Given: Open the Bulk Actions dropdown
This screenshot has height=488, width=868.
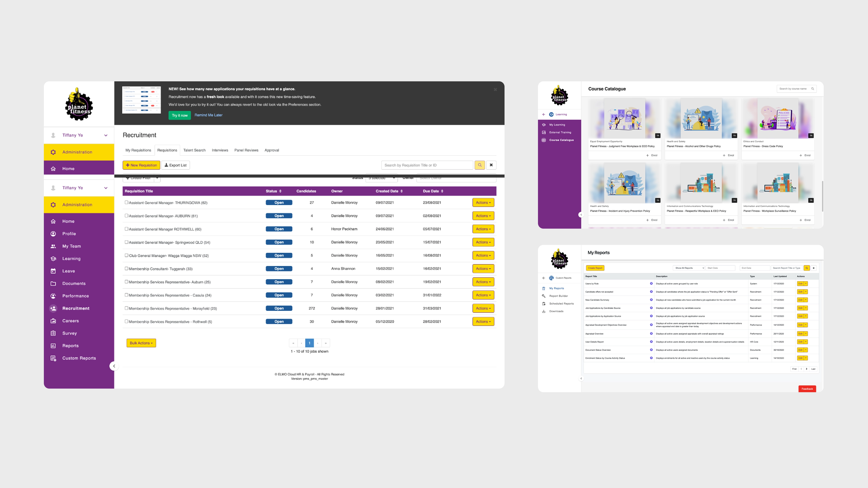Looking at the screenshot, I should click(x=141, y=343).
